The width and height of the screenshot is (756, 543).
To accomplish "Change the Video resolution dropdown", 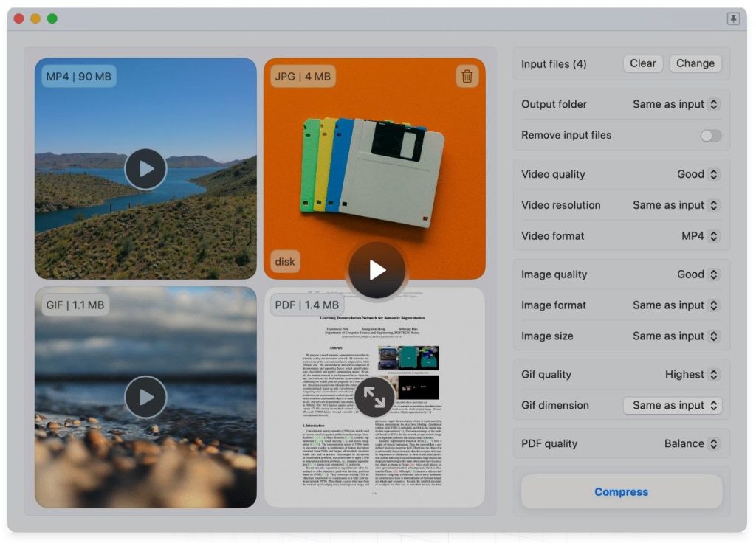I will [676, 206].
